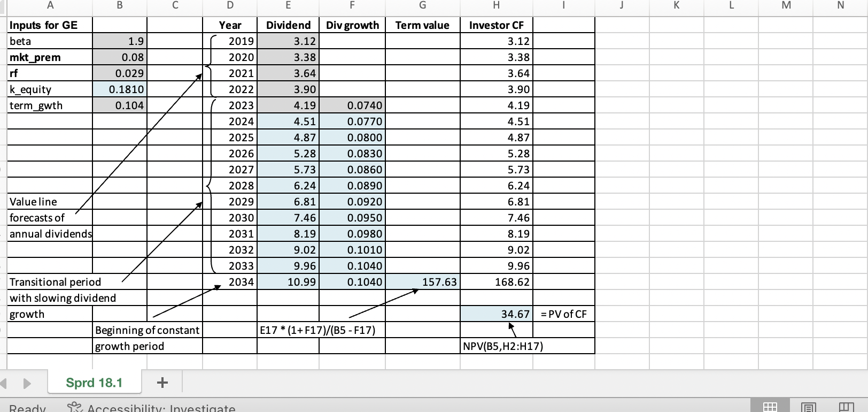Select the year 2034 cell
The height and width of the screenshot is (412, 868).
coord(230,282)
